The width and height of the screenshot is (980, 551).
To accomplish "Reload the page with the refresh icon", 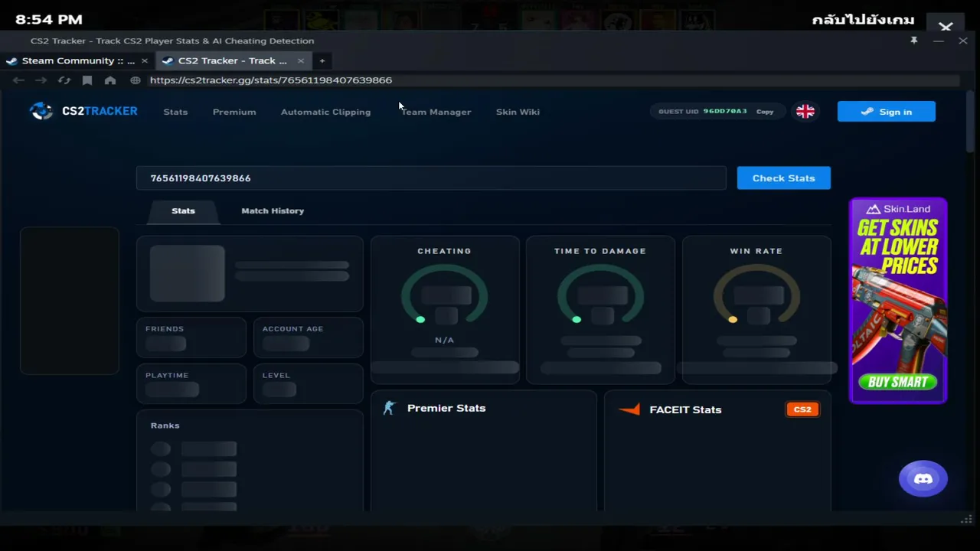I will tap(64, 80).
